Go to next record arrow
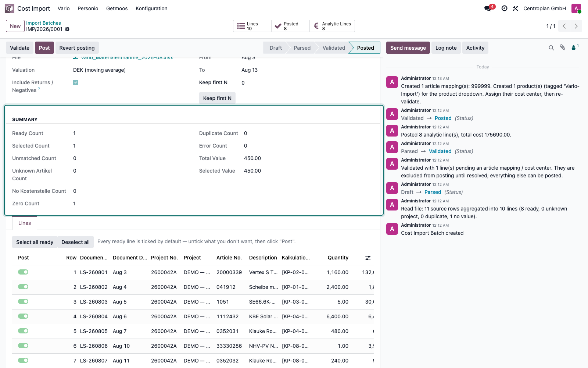This screenshot has width=588, height=368. 576,26
